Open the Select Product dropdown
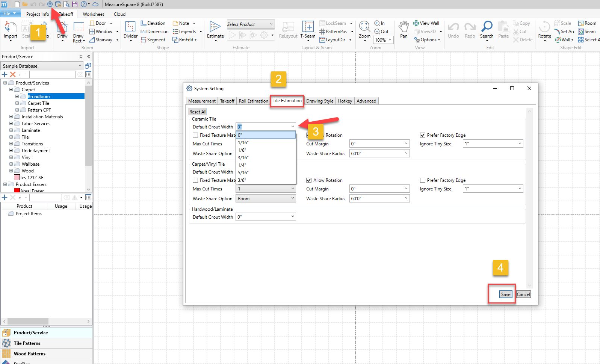Viewport: 600px width, 364px height. [251, 24]
